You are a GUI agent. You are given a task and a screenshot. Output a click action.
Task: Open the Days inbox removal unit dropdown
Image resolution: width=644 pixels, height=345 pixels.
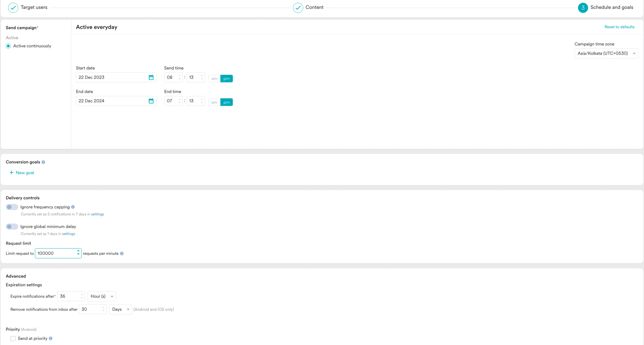[120, 309]
